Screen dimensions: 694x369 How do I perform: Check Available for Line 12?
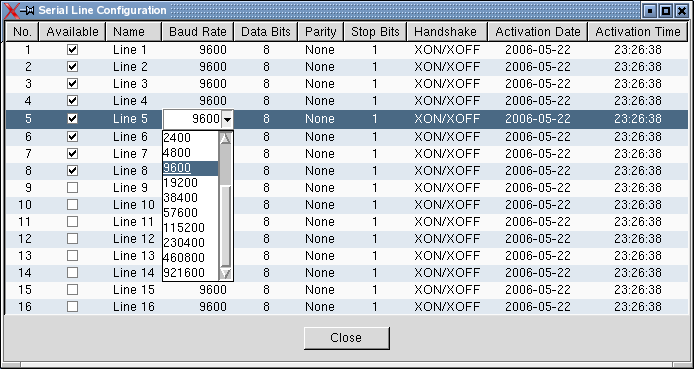[x=72, y=238]
